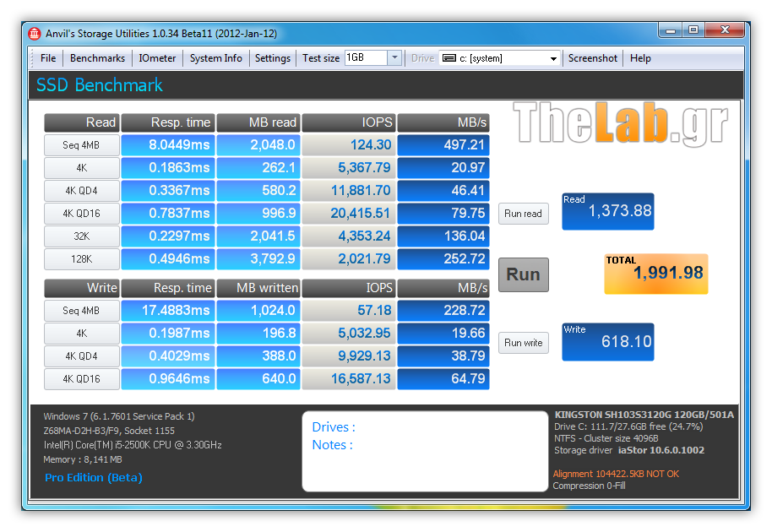The width and height of the screenshot is (772, 532).
Task: Select the Read 32K test button
Action: 81,236
